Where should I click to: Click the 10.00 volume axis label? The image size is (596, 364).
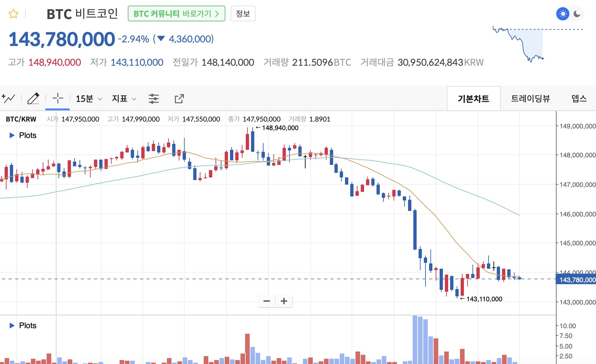tap(568, 326)
